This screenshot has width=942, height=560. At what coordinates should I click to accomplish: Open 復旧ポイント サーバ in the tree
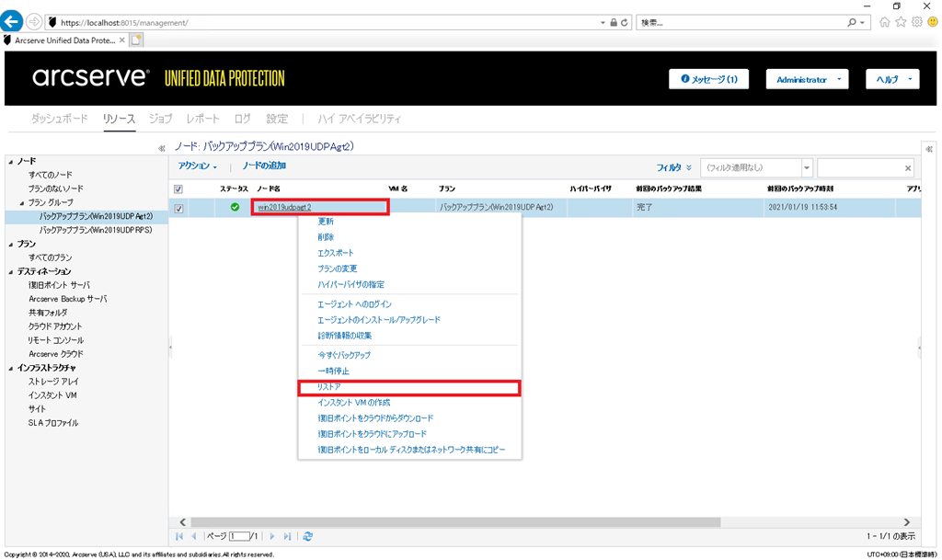pos(59,286)
